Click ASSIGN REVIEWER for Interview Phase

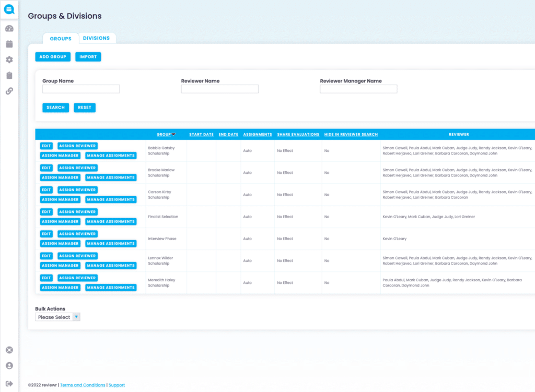77,233
